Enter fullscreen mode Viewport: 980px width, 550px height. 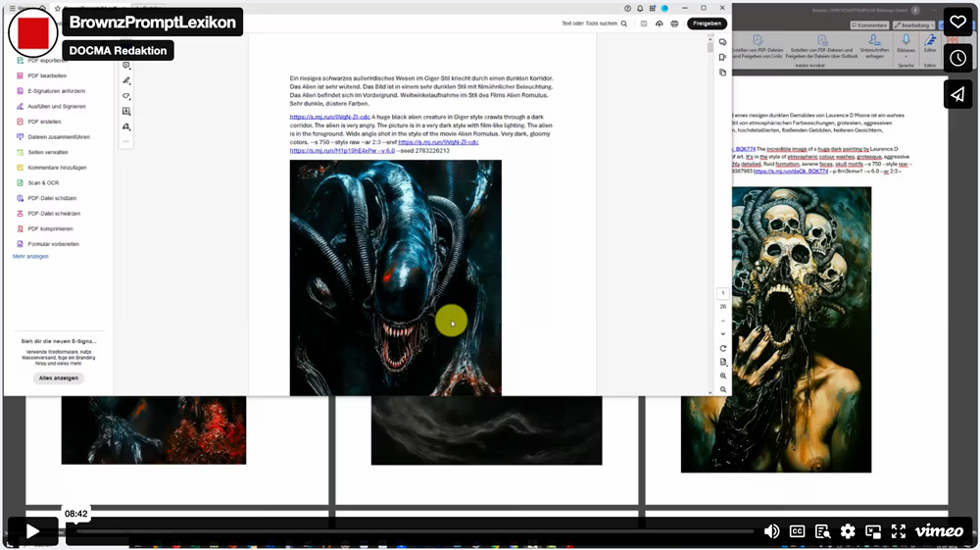(898, 531)
